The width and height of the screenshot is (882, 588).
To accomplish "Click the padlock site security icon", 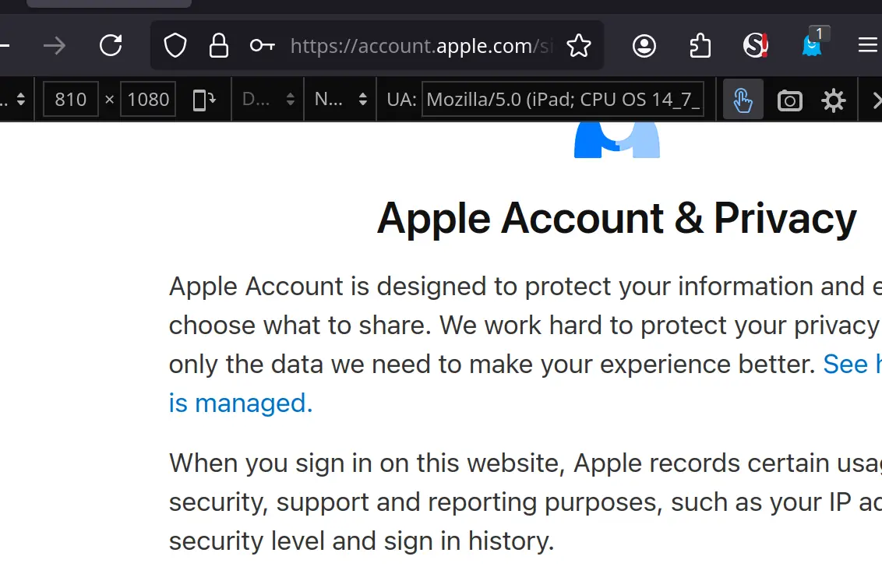I will [219, 45].
